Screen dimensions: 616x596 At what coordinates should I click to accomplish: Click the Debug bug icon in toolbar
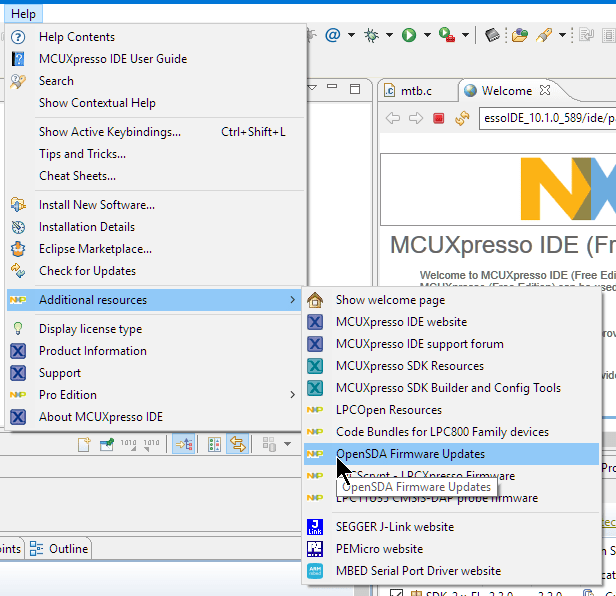tap(372, 35)
